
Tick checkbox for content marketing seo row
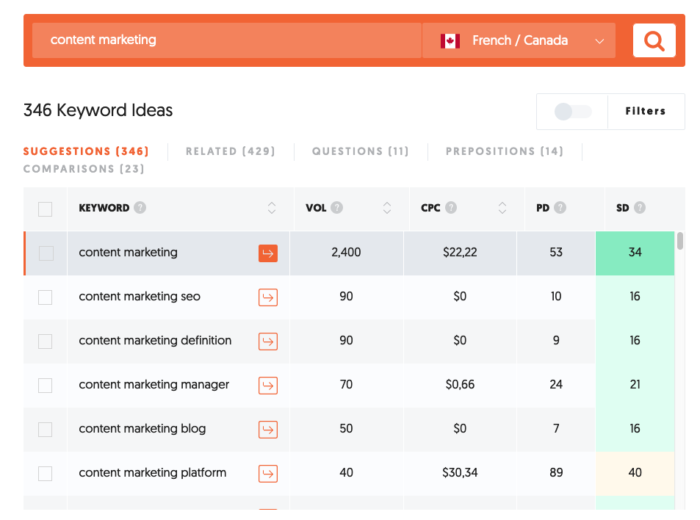45,297
